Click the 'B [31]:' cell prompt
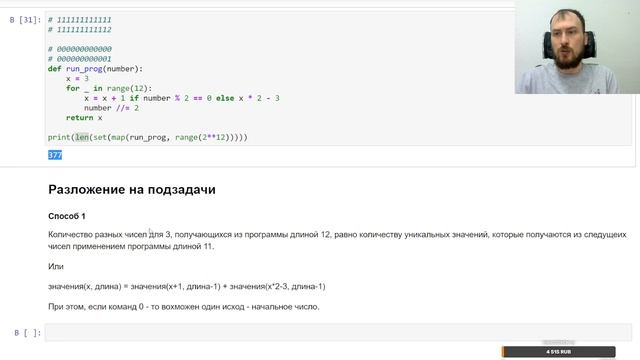 pos(25,20)
